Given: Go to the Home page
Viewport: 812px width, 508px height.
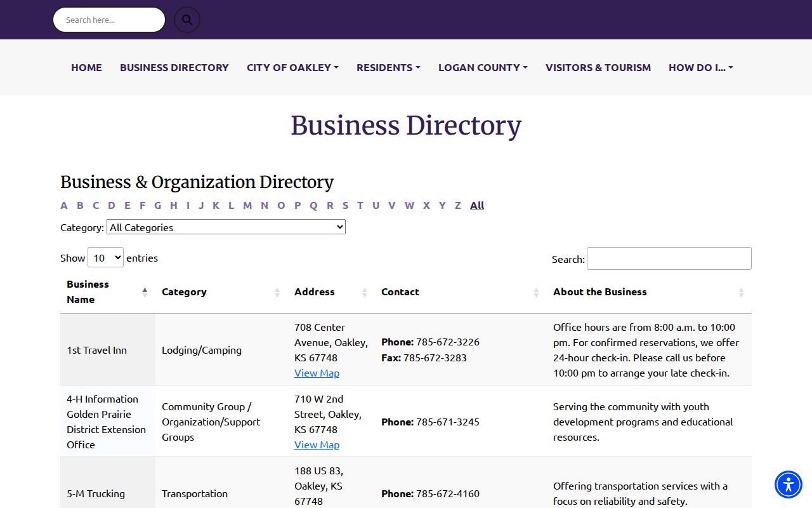Looking at the screenshot, I should coord(86,67).
